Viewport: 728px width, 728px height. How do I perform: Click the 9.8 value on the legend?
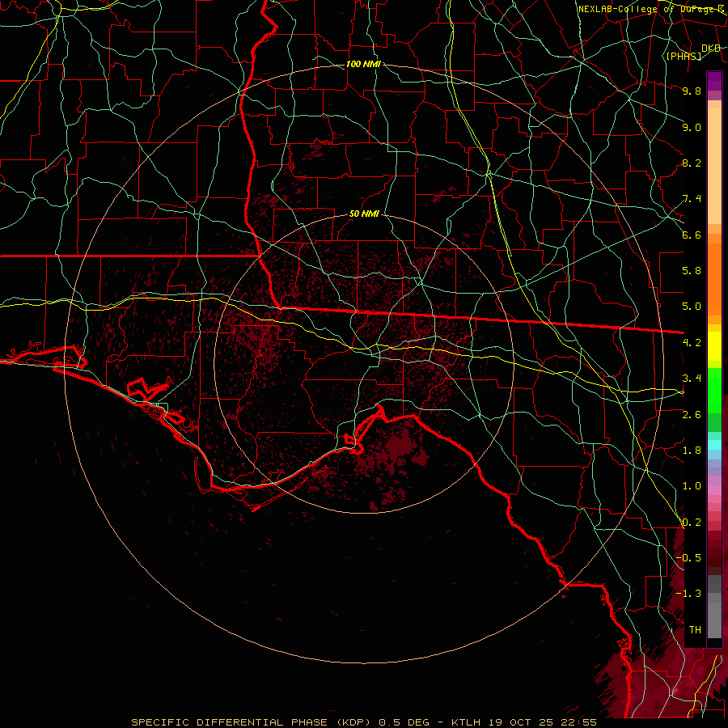(x=692, y=91)
